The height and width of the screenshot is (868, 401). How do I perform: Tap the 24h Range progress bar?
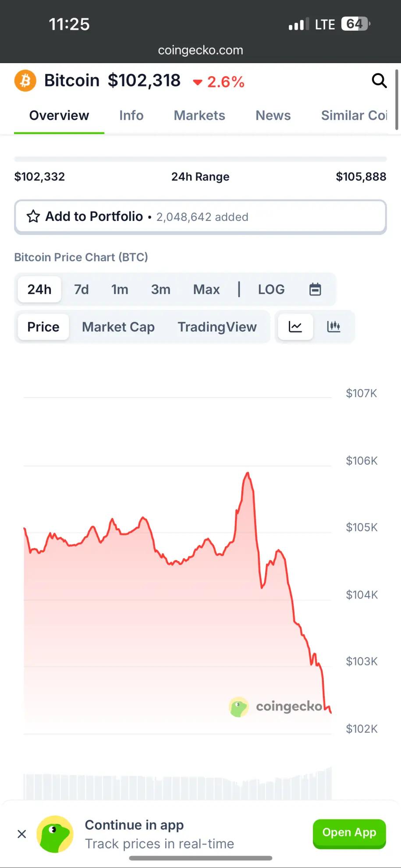200,159
